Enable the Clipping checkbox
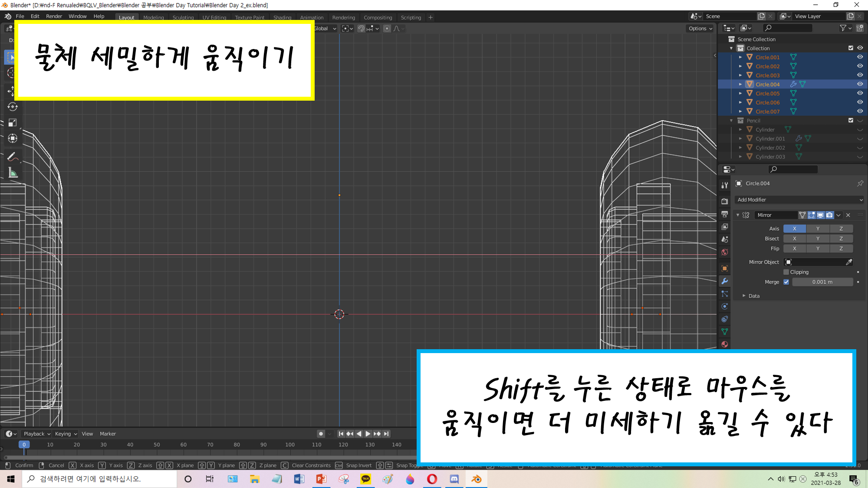 [x=786, y=272]
